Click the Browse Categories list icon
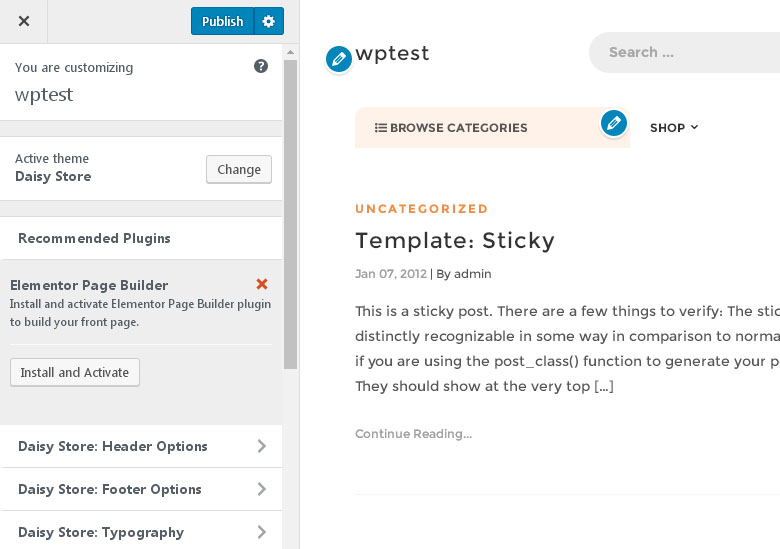 click(381, 128)
